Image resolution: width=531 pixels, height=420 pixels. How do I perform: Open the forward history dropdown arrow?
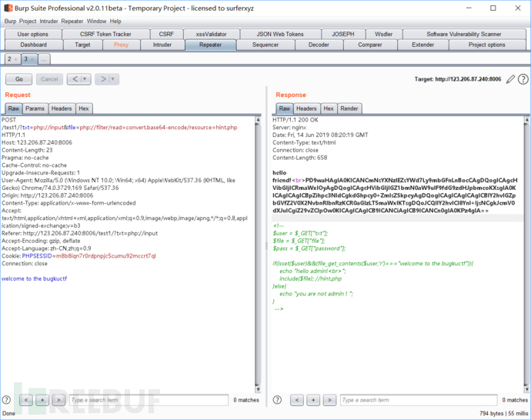[x=113, y=79]
